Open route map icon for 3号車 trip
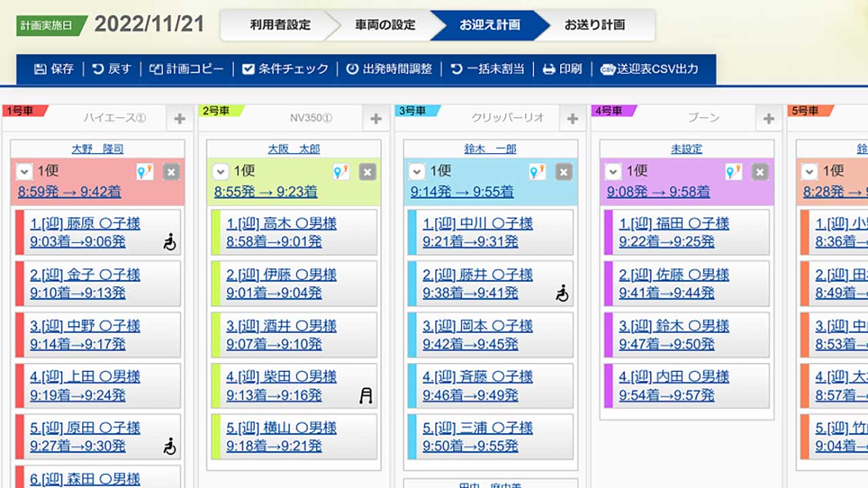The width and height of the screenshot is (868, 488). (x=538, y=171)
